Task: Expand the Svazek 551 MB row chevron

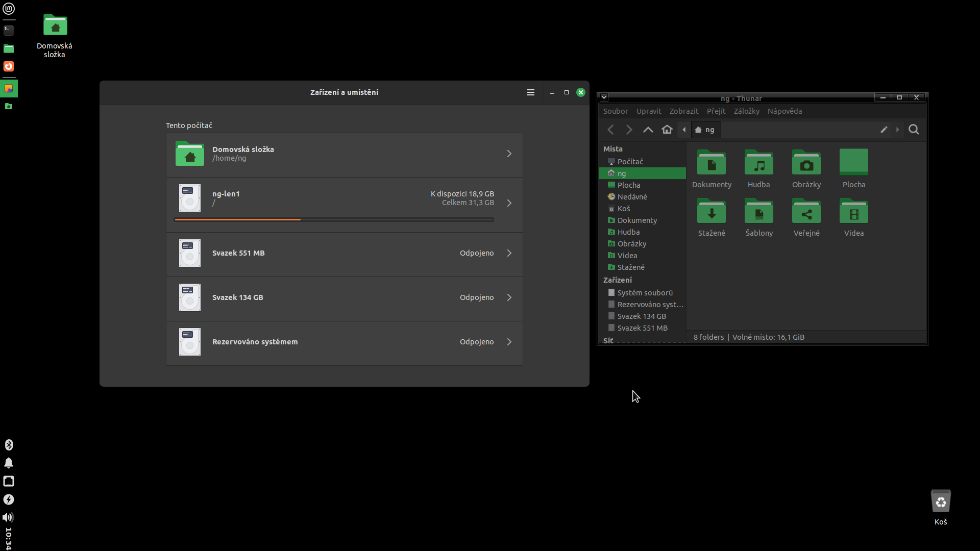Action: (509, 253)
